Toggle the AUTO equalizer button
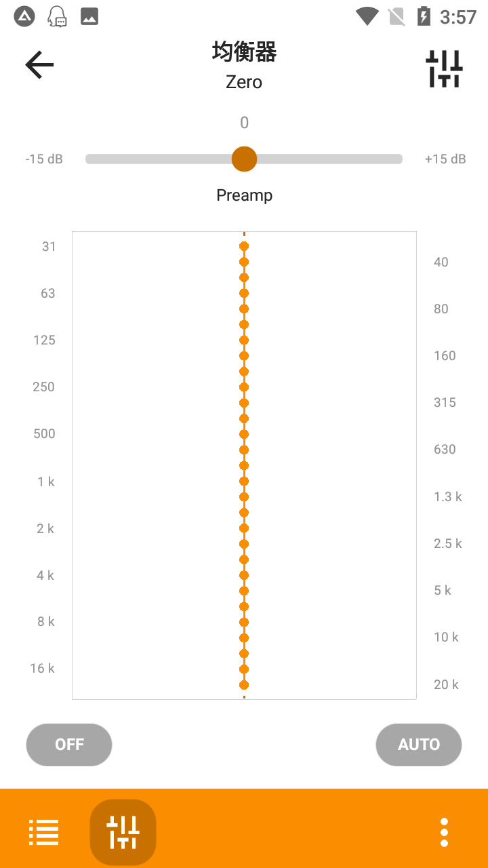 [x=419, y=745]
